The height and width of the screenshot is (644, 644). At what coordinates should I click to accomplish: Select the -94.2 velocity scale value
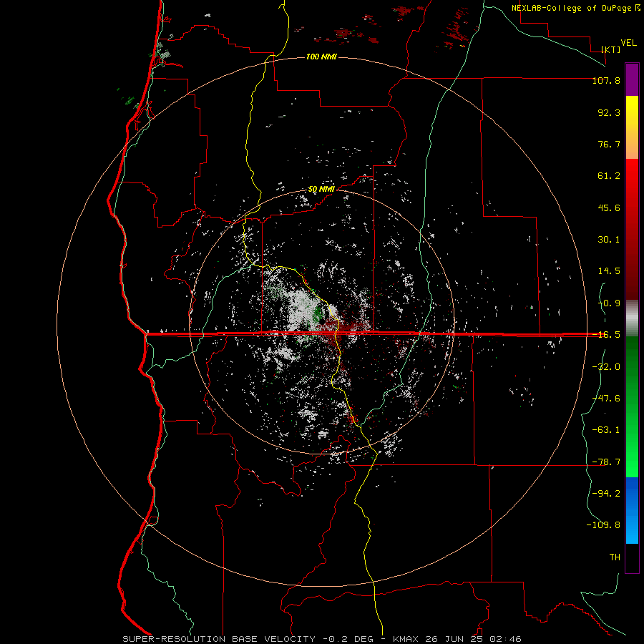click(x=606, y=494)
